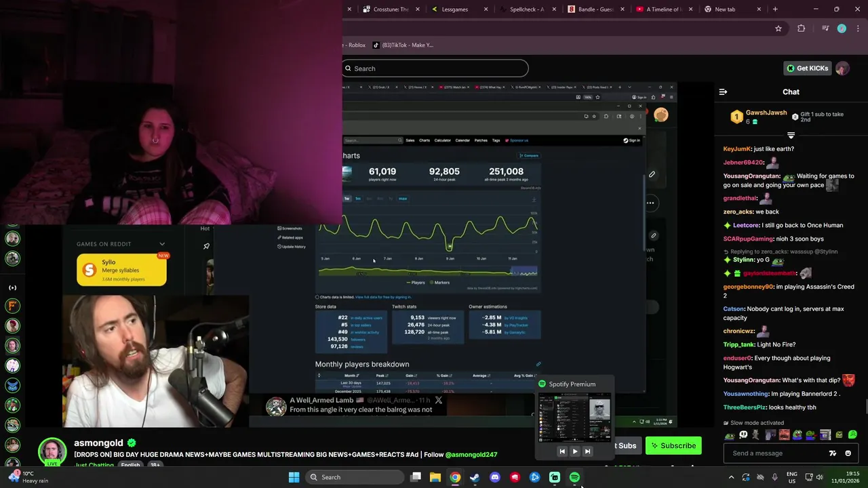Image resolution: width=868 pixels, height=488 pixels.
Task: Click the @asmongold247 link in title
Action: click(471, 455)
